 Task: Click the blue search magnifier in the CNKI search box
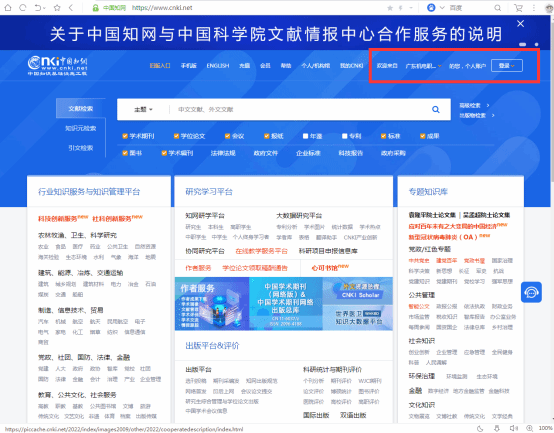(x=436, y=109)
